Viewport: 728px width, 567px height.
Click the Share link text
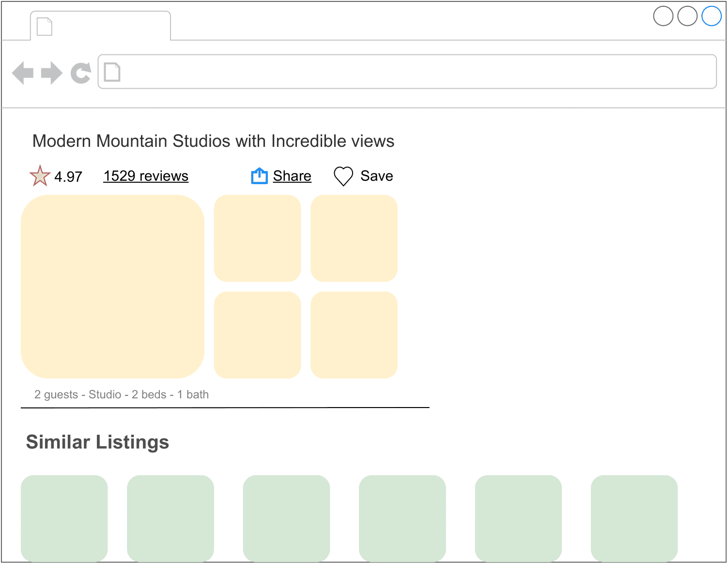click(292, 176)
